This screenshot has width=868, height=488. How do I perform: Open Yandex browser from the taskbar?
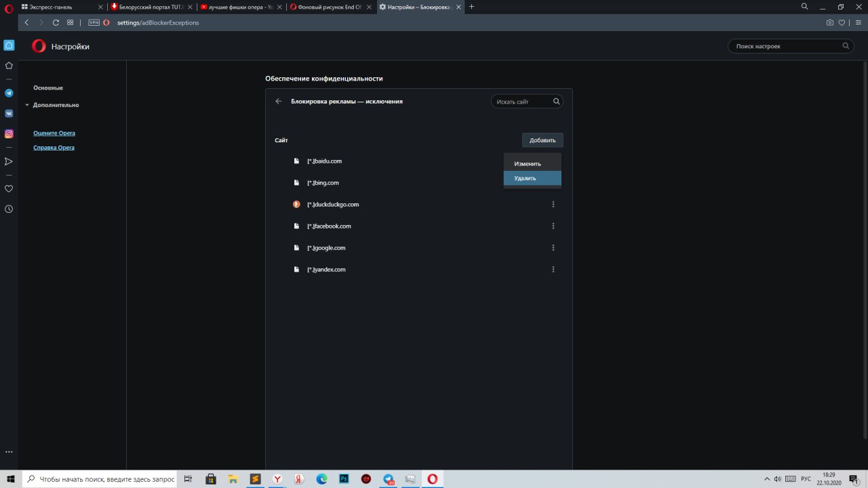[277, 479]
